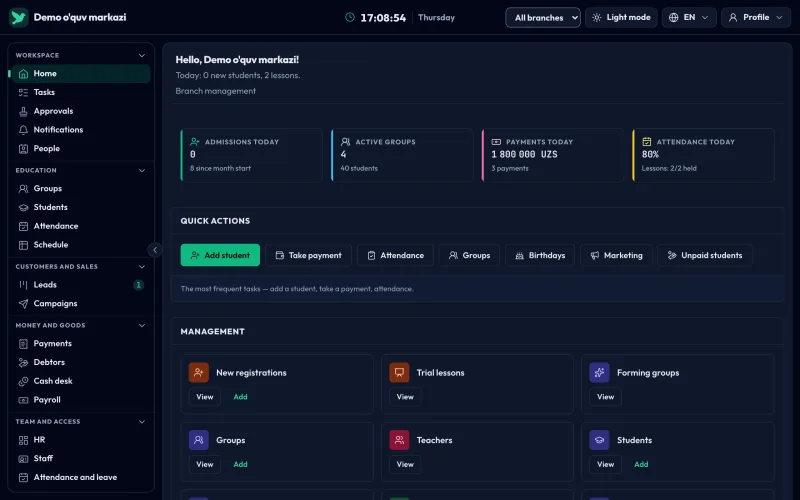Open the Unpaid students quick action
The width and height of the screenshot is (800, 500).
pyautogui.click(x=705, y=255)
